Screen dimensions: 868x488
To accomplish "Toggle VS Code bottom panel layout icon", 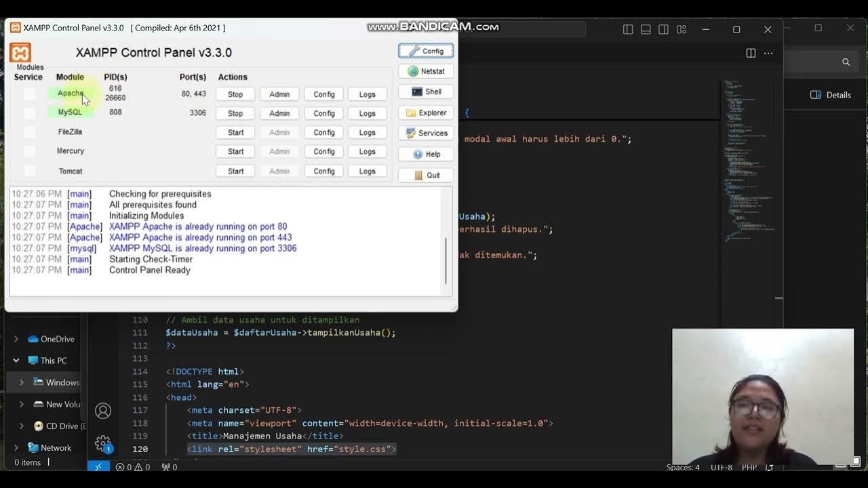I will pos(646,30).
